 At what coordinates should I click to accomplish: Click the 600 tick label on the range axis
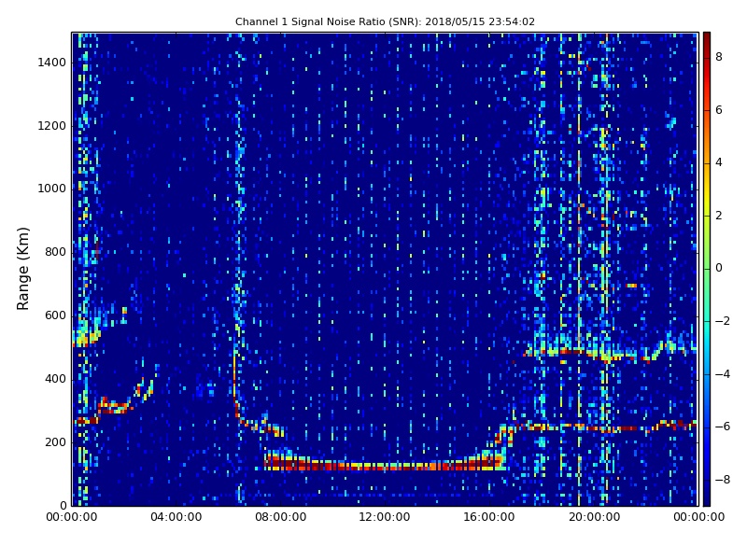(55, 315)
